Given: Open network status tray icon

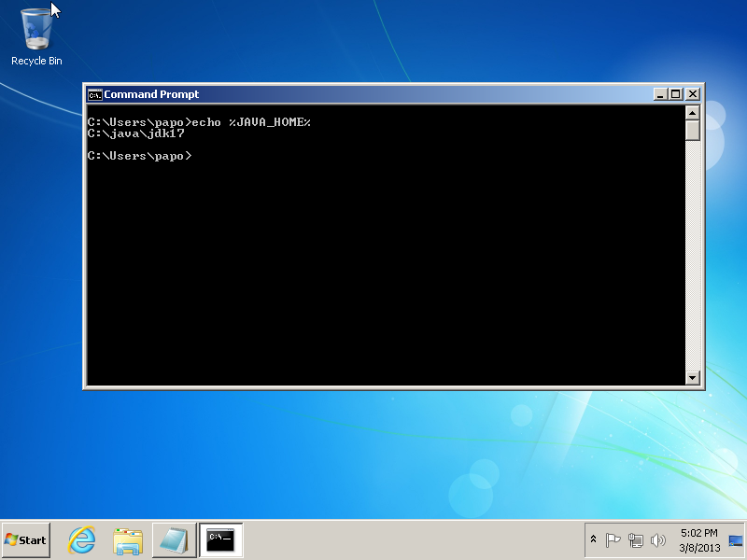Looking at the screenshot, I should (x=636, y=540).
